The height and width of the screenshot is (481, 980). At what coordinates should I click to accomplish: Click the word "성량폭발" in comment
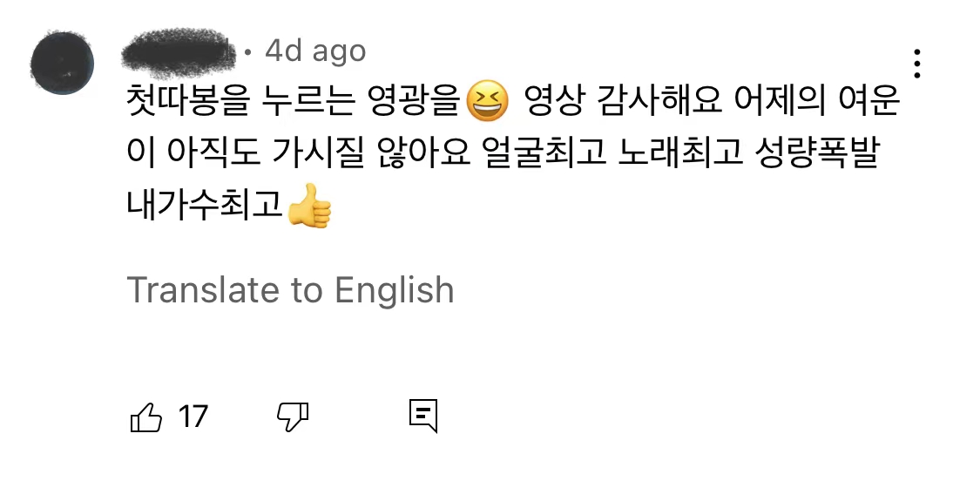coord(817,153)
